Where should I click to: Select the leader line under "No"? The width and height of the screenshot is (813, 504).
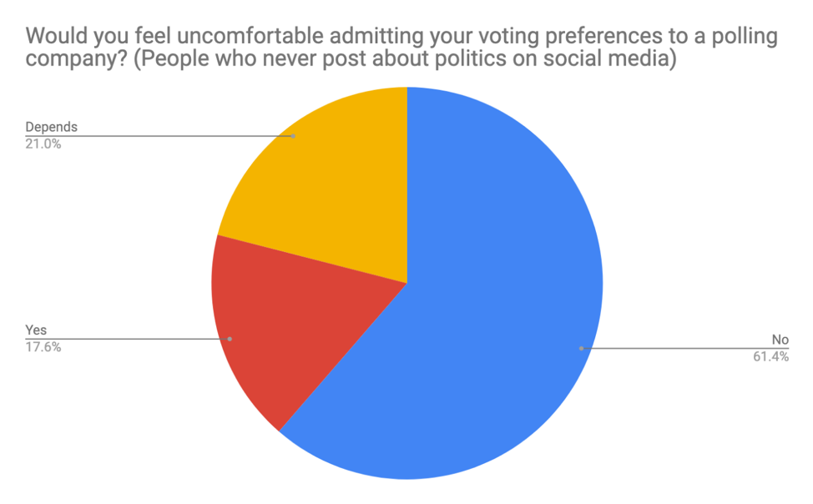click(x=684, y=348)
